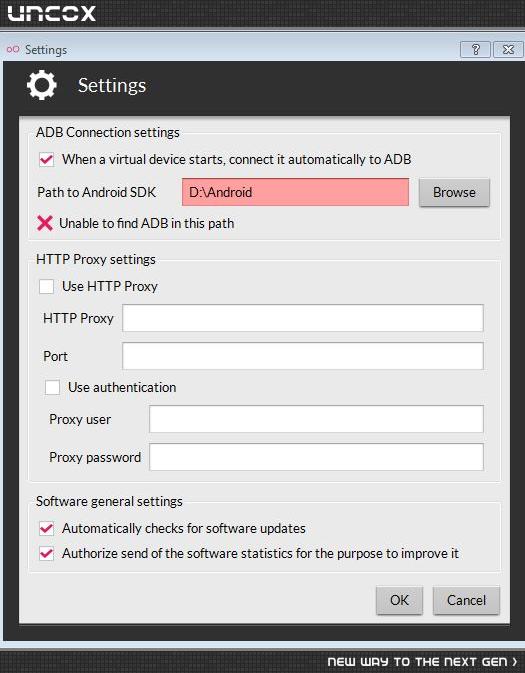Click the UNCOX logo
525x673 pixels.
(52, 13)
